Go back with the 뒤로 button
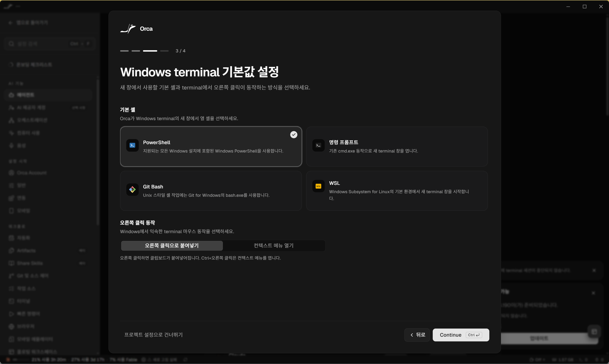Image resolution: width=609 pixels, height=364 pixels. point(417,335)
